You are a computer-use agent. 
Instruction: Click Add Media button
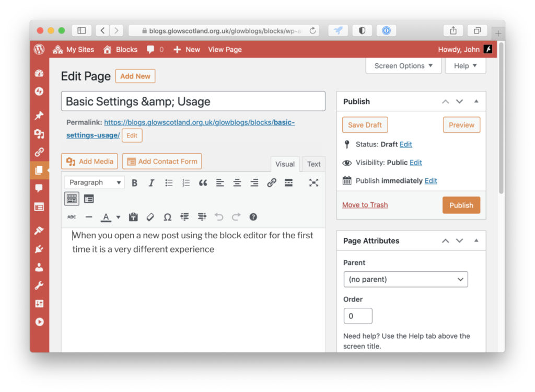pyautogui.click(x=89, y=161)
